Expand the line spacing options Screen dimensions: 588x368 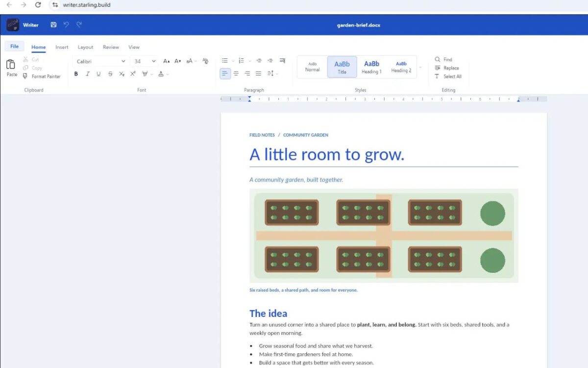(272, 74)
